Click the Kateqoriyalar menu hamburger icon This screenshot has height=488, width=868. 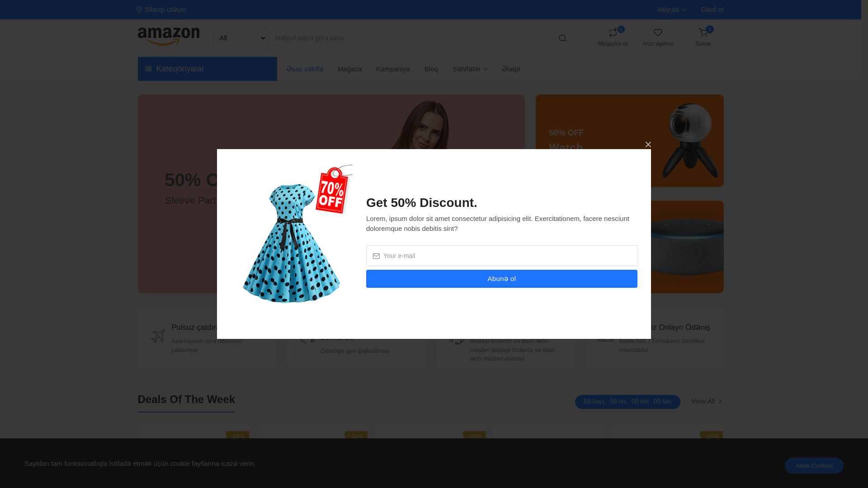148,69
